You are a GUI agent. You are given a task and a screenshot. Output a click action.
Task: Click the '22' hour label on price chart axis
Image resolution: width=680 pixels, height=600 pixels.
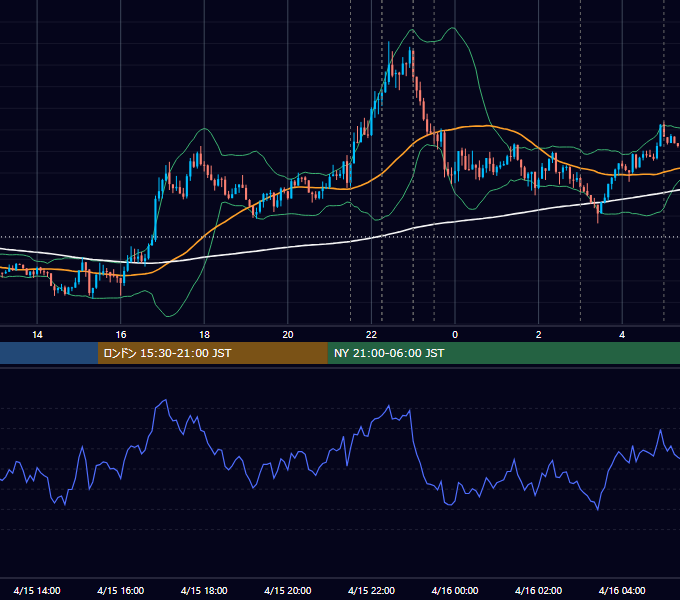(371, 335)
